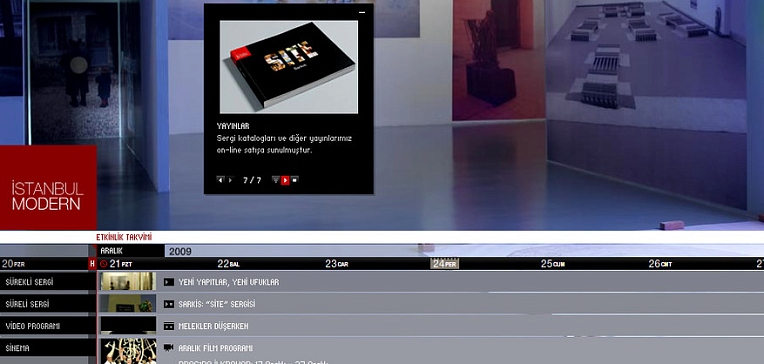Open the Istanbul Modern logo home link
This screenshot has width=764, height=364.
click(48, 188)
